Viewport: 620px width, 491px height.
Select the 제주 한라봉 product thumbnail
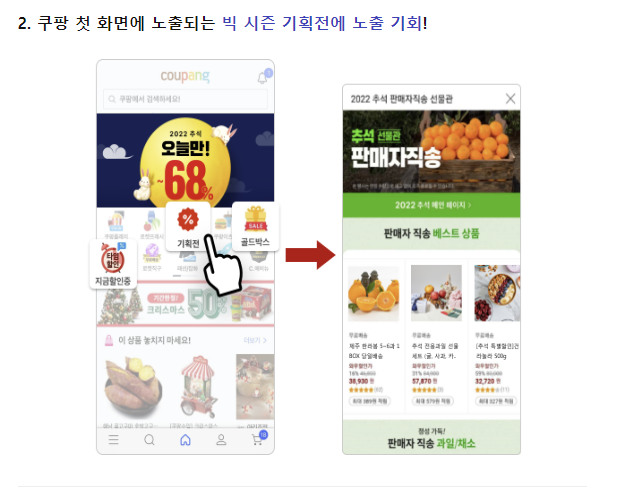pyautogui.click(x=373, y=293)
